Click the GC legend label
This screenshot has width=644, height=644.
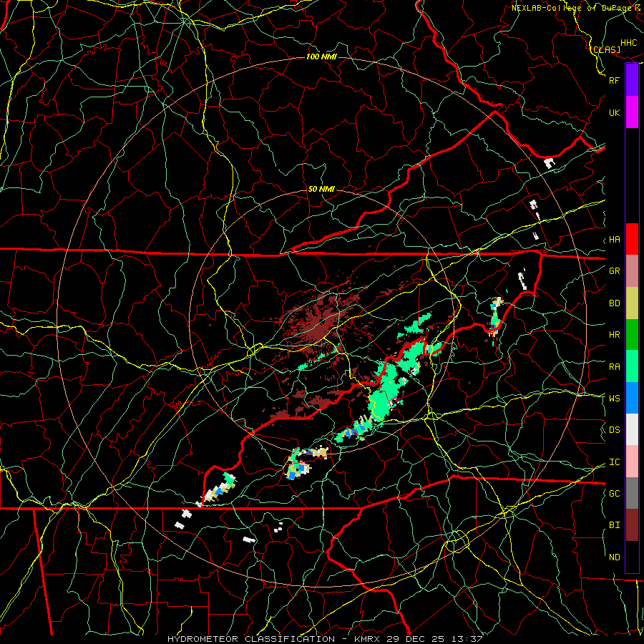(x=614, y=494)
